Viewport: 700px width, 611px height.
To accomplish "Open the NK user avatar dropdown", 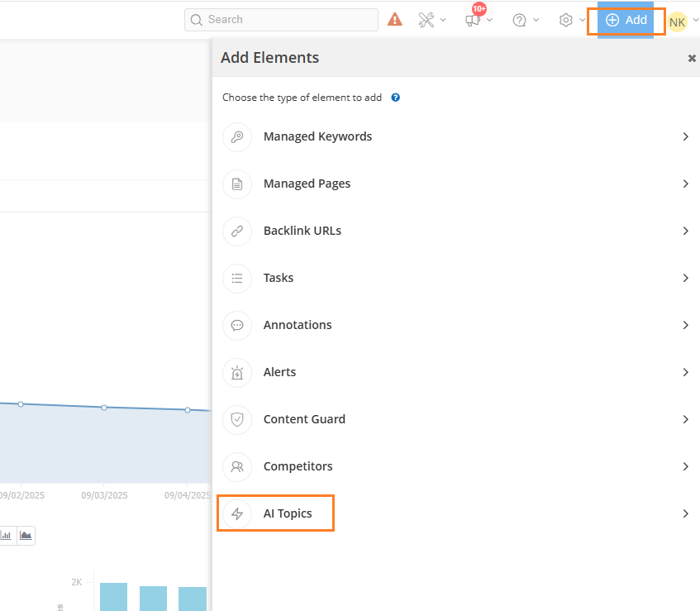I will pos(679,21).
